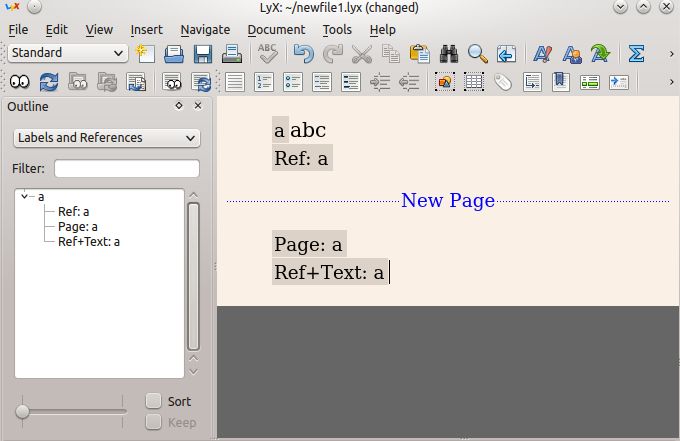
Task: Apply itemized bullet list layout
Action: [293, 82]
